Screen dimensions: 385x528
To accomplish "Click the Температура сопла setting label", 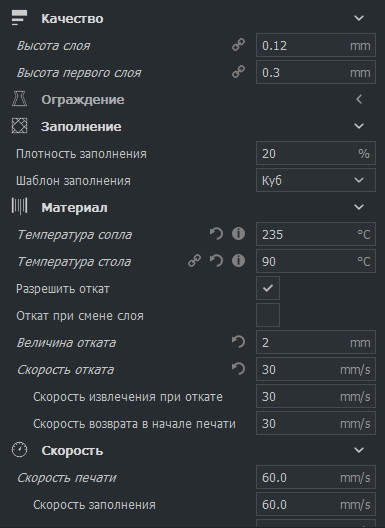I will coord(74,235).
